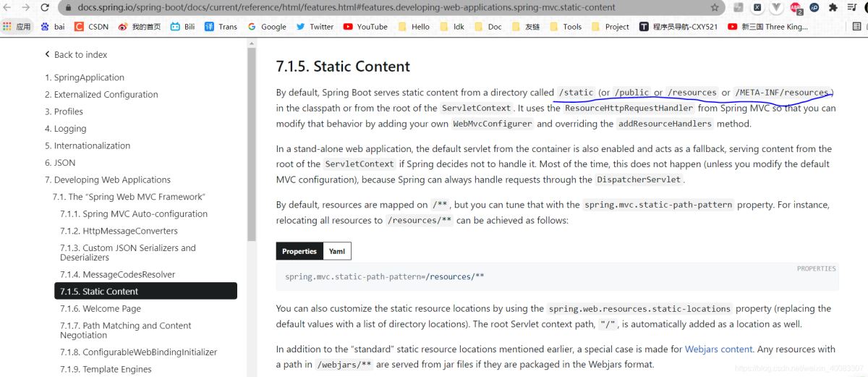868x377 pixels.
Task: Click the inline ResourceHttpRequestHandler code text
Action: (x=629, y=108)
